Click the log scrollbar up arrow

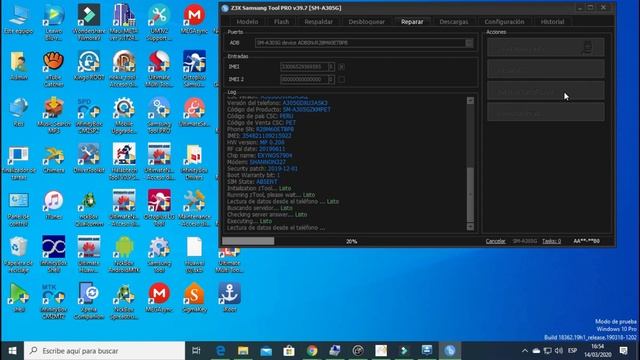pos(470,100)
